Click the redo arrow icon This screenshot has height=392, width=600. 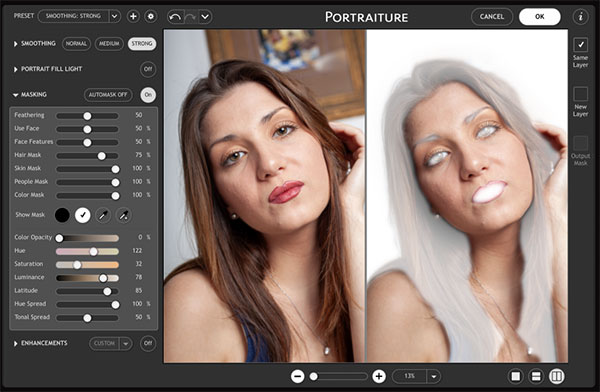[x=191, y=17]
